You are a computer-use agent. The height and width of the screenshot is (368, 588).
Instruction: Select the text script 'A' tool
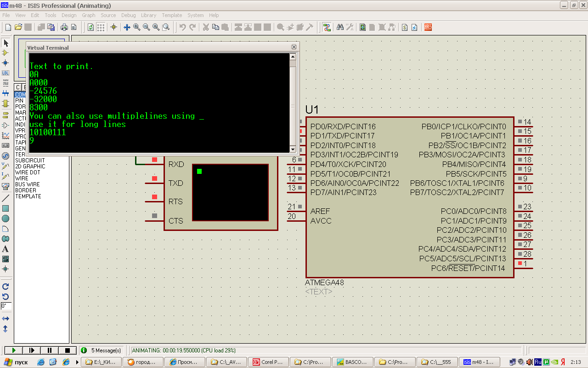point(6,249)
